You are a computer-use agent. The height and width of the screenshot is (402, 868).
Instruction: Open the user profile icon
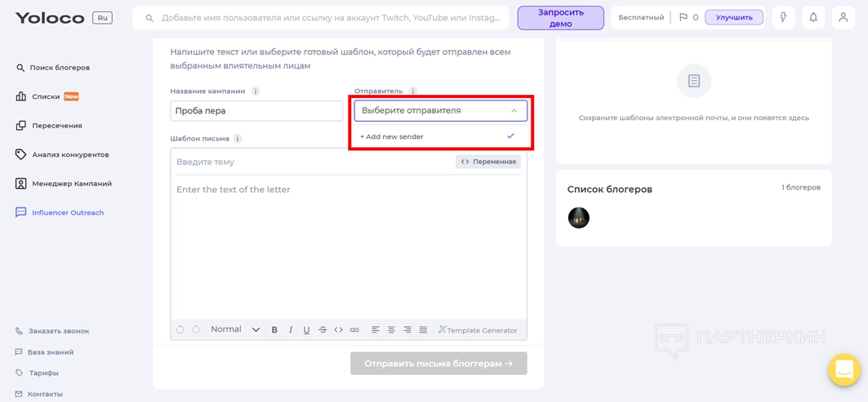click(x=843, y=18)
